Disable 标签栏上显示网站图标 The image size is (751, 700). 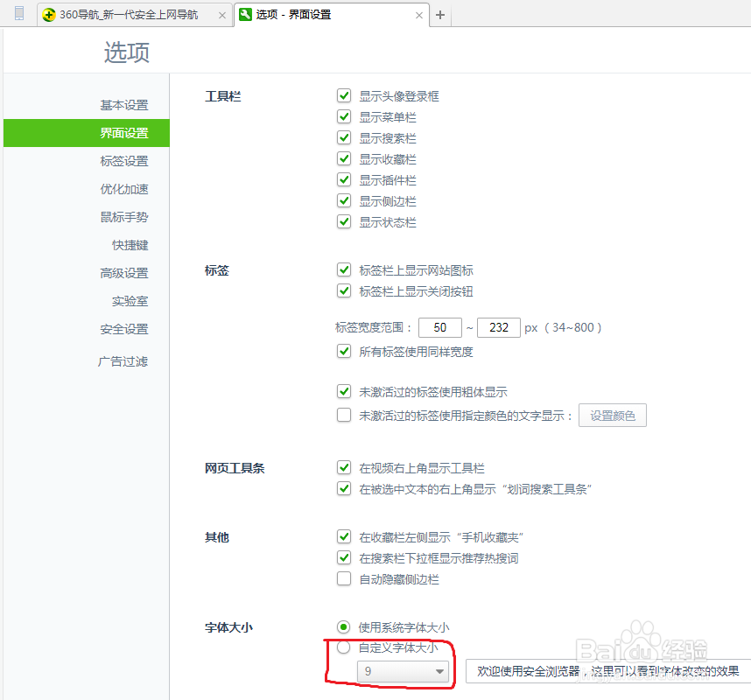[x=344, y=269]
